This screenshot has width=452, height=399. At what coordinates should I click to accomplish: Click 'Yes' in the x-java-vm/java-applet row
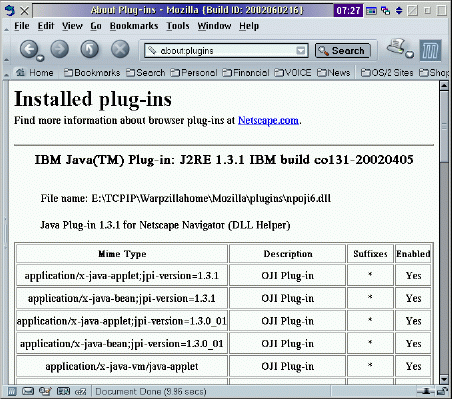pos(413,366)
